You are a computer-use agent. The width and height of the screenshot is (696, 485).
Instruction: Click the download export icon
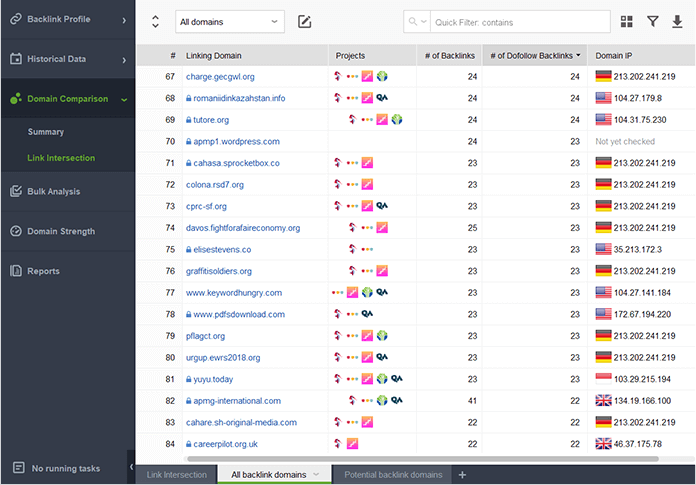click(x=677, y=22)
